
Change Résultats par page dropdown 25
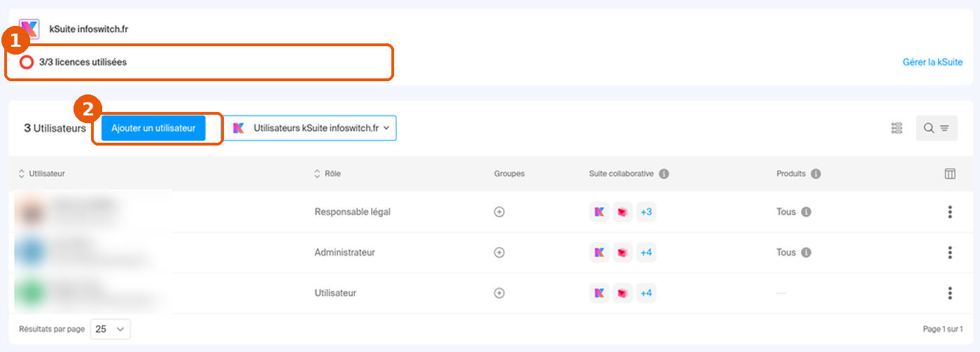tap(110, 329)
